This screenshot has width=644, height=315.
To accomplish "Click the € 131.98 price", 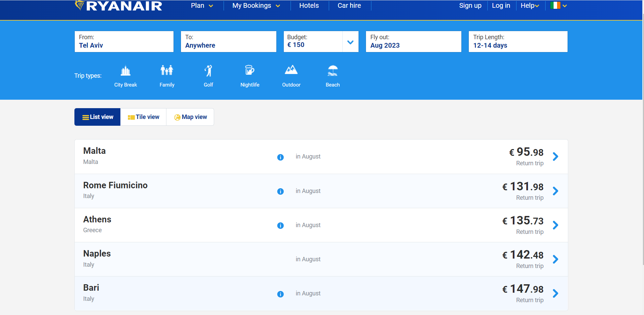I will (x=523, y=187).
